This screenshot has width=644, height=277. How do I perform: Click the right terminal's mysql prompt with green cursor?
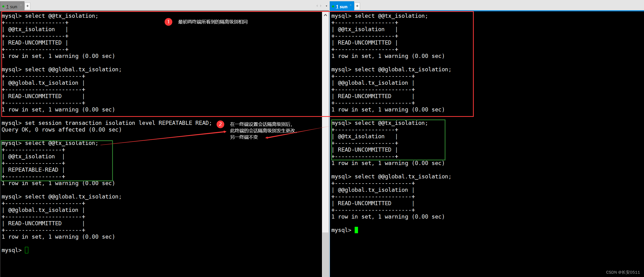tap(345, 230)
